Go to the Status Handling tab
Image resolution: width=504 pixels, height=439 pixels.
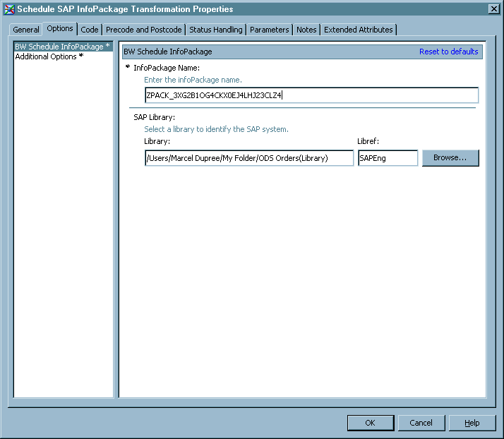pos(215,30)
